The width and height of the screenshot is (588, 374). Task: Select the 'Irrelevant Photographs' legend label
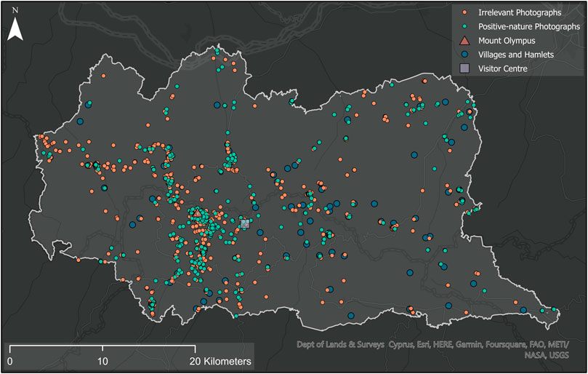coord(520,12)
